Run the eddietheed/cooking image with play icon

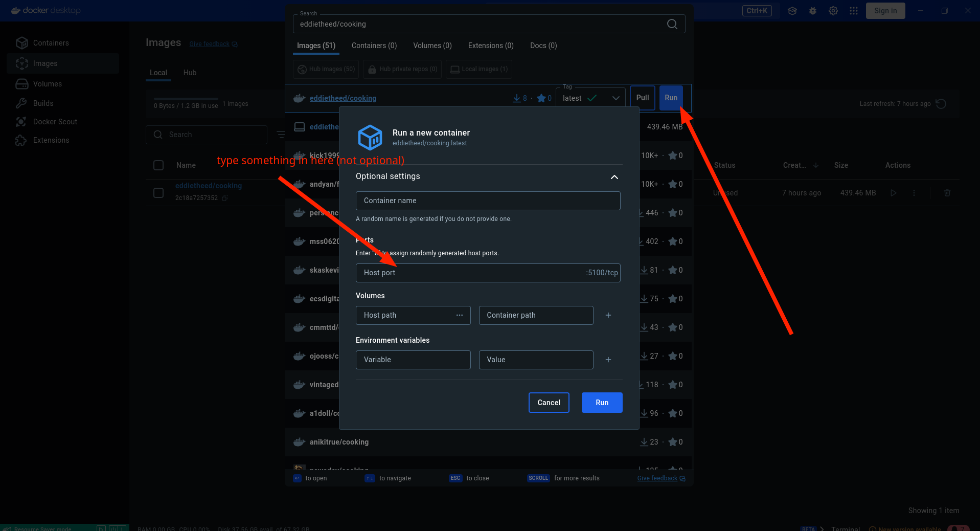tap(893, 193)
